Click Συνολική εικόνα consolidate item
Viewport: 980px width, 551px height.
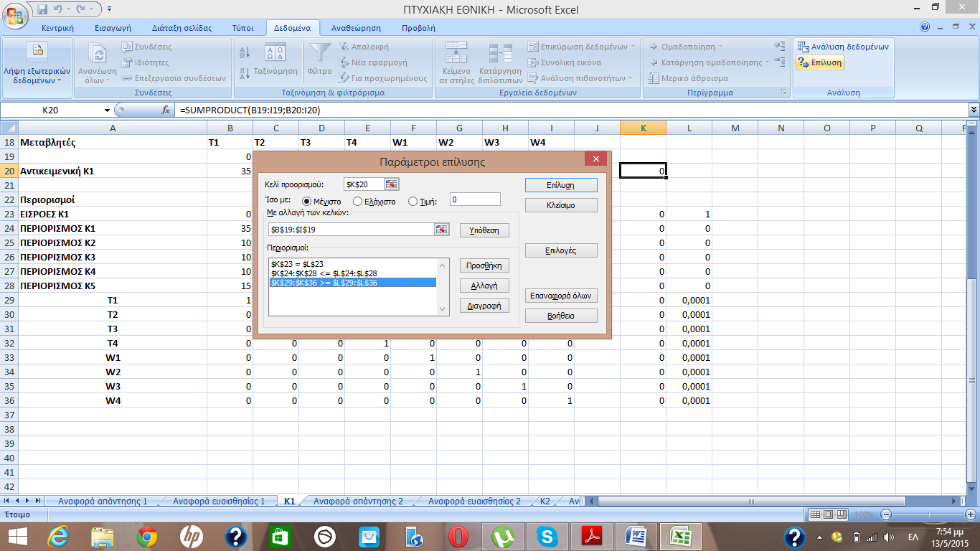pos(565,62)
